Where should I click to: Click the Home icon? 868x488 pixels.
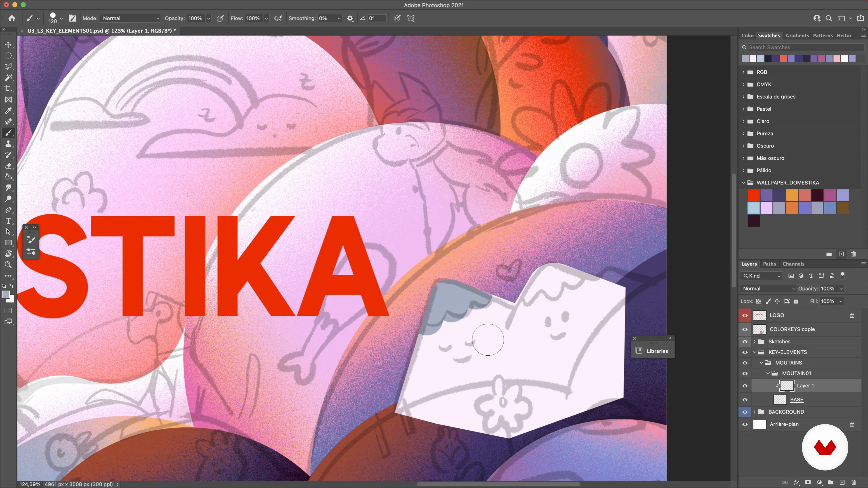tap(12, 18)
